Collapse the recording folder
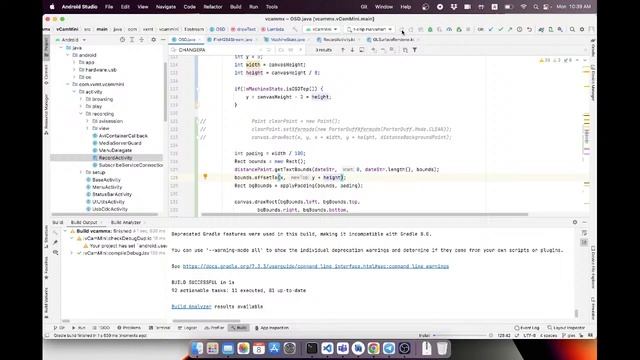Viewport: 640px width, 360px height. click(x=81, y=114)
